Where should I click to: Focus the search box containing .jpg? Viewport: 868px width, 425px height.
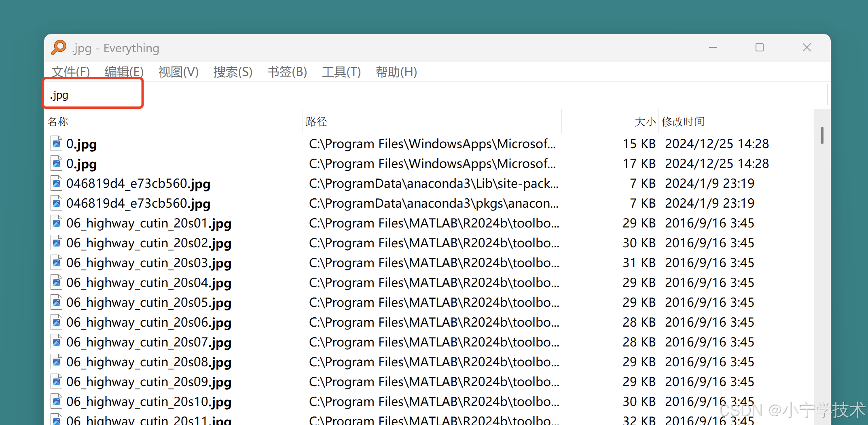coord(437,95)
